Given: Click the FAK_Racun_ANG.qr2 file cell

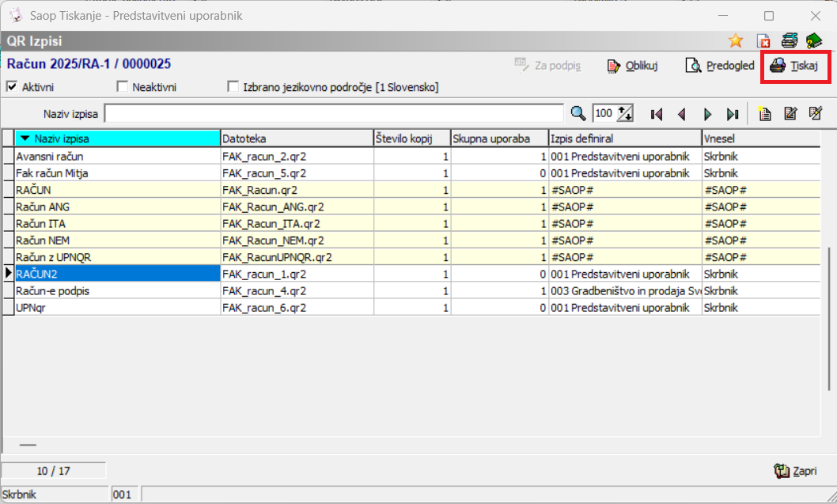Looking at the screenshot, I should (x=297, y=207).
